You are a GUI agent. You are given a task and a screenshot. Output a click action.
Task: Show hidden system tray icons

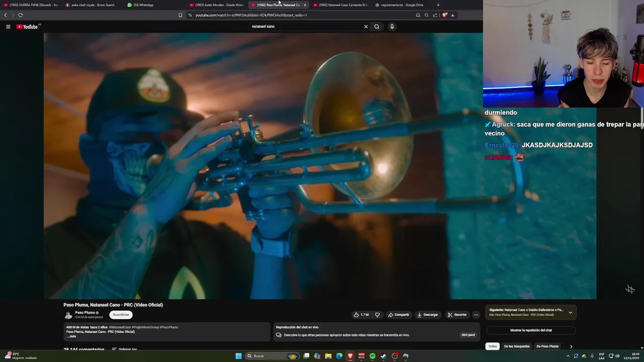coord(568,356)
